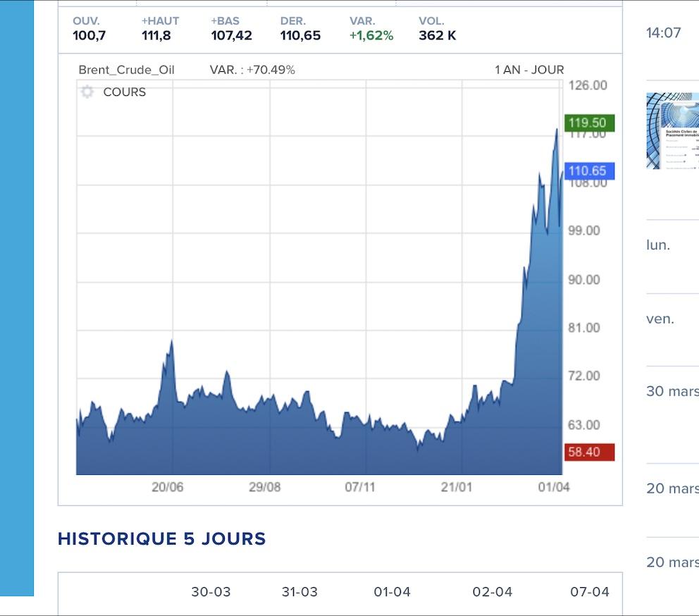Select the green 119.50 high price tag
Viewport: 699px width, 616px height.
coord(589,123)
